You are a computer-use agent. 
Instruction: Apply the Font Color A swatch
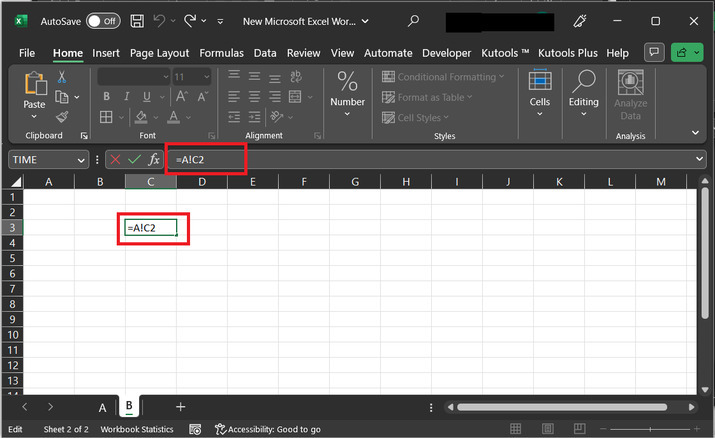click(173, 117)
